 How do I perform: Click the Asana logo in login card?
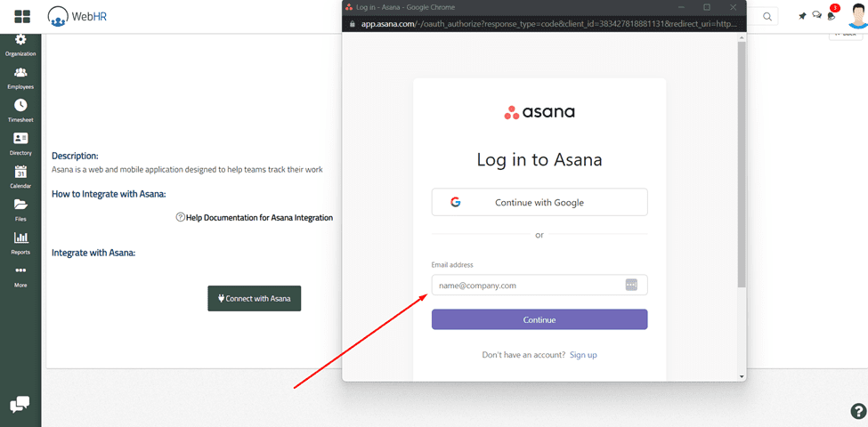539,112
